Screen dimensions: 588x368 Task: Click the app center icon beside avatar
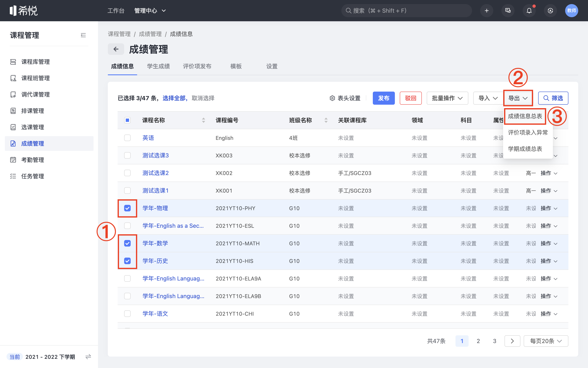point(550,10)
